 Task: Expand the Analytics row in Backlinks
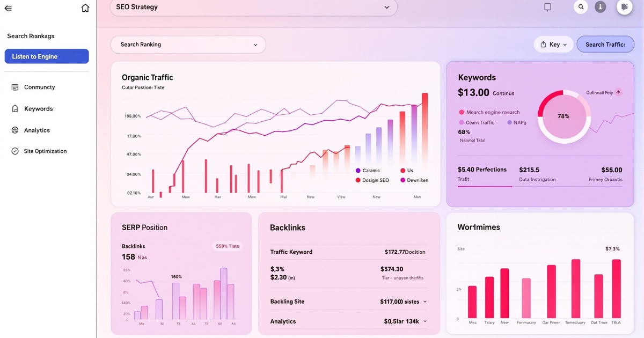coord(425,321)
